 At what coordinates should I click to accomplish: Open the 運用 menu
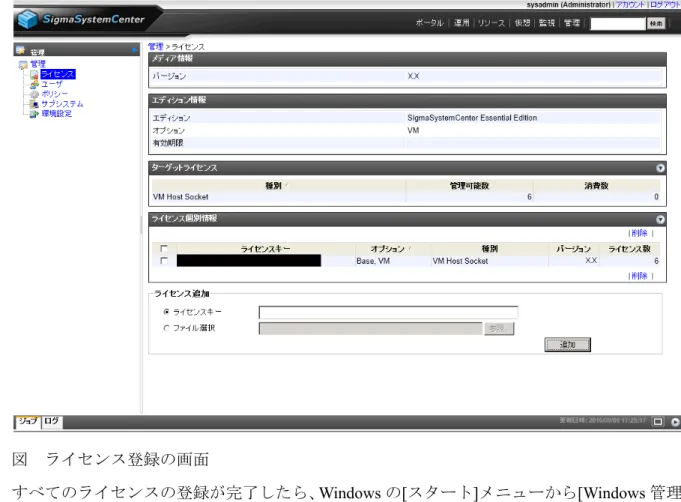click(461, 23)
